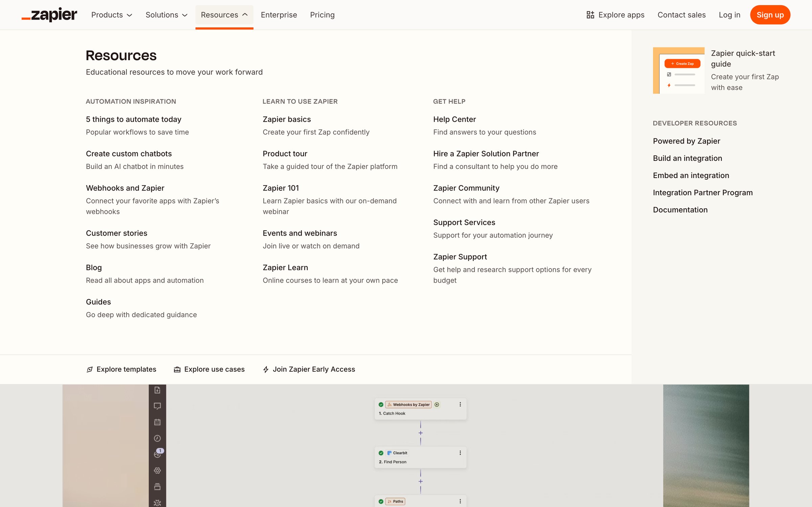Click the Paths step tag

(x=395, y=501)
